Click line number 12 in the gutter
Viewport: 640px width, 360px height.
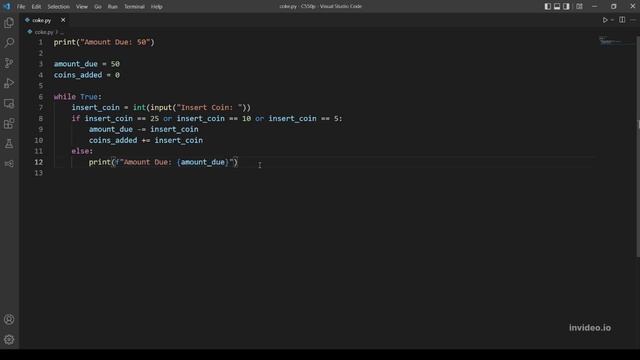(38, 162)
